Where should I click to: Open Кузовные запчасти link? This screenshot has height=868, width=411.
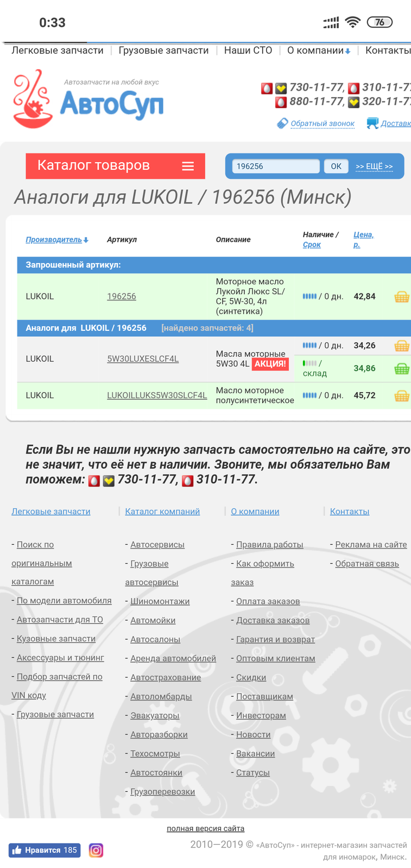pos(56,639)
